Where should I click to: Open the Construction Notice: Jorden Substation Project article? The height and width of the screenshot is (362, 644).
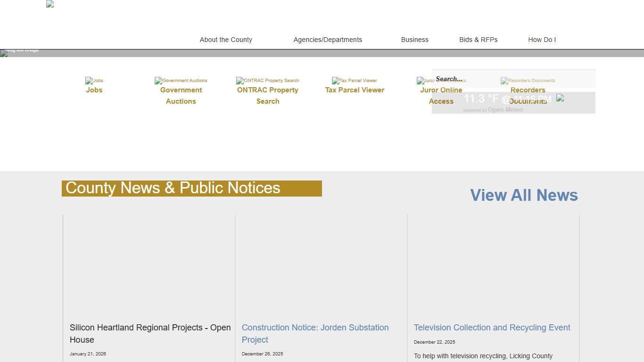(x=315, y=333)
